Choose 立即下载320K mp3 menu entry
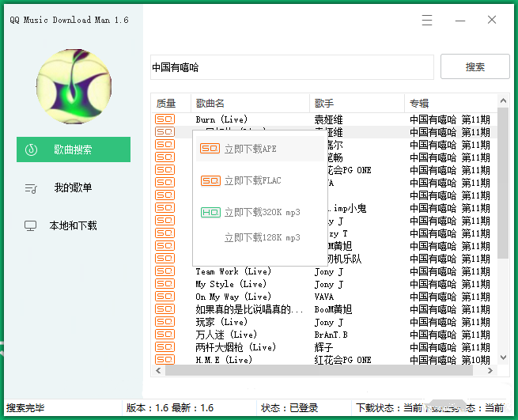Image resolution: width=518 pixels, height=420 pixels. [x=259, y=212]
